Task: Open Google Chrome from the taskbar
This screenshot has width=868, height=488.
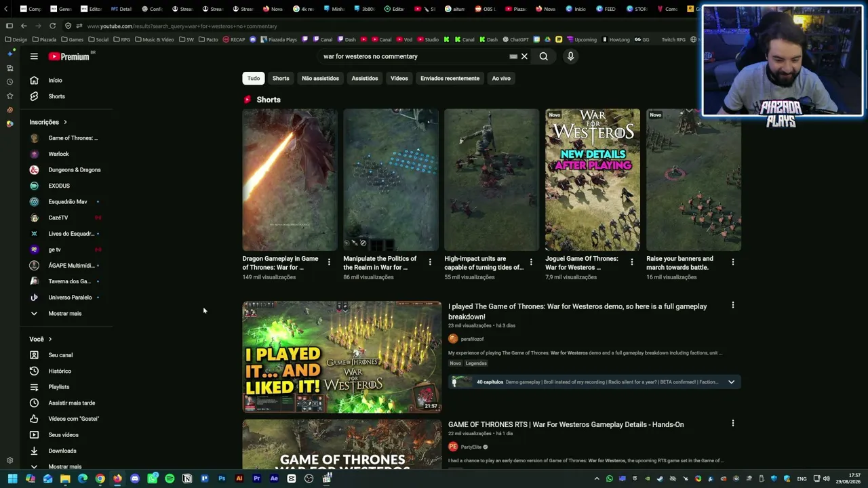Action: [x=100, y=479]
